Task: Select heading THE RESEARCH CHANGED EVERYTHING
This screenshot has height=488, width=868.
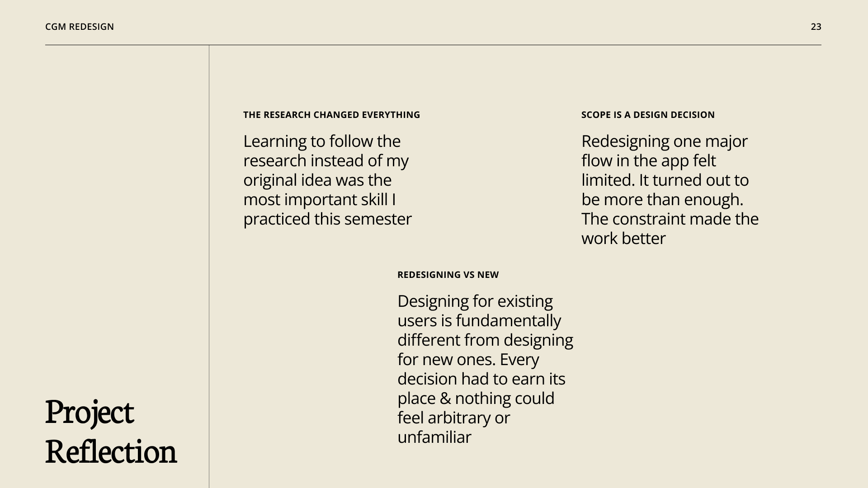Action: [x=332, y=115]
